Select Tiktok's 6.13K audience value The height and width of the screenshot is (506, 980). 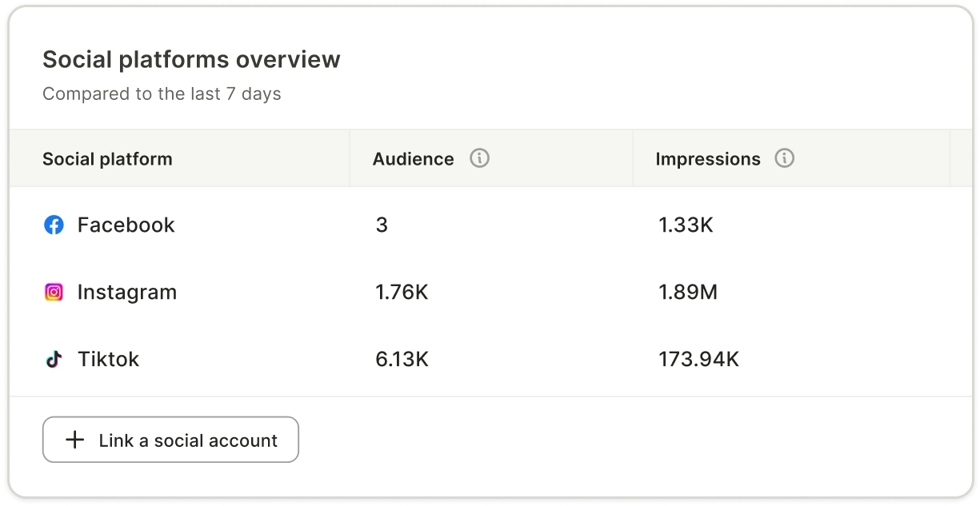tap(402, 360)
